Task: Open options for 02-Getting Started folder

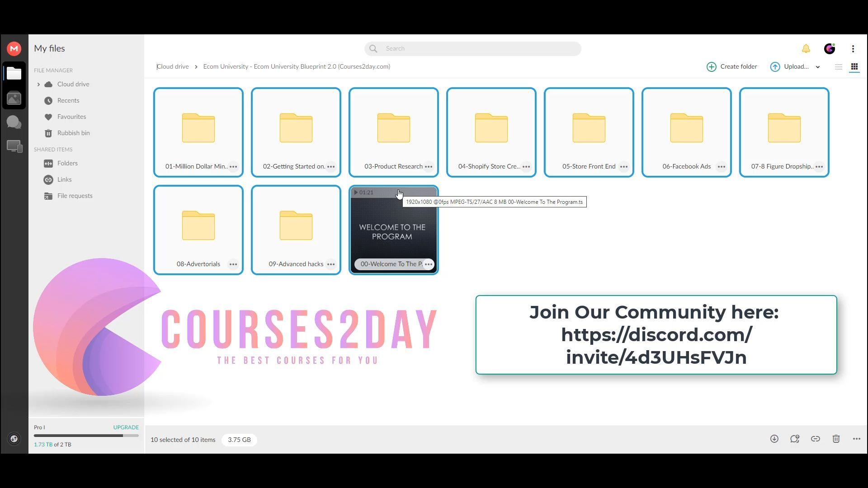Action: [x=331, y=167]
